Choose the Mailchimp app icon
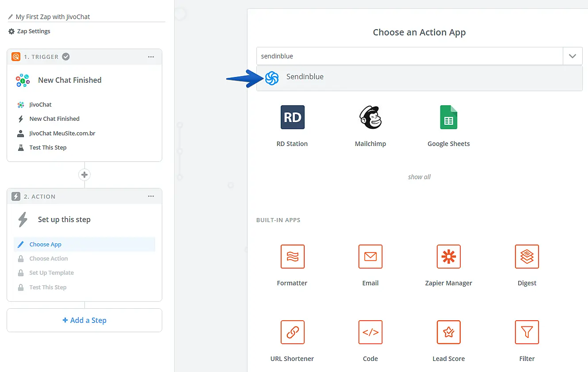Viewport: 588px width, 372px height. 370,117
